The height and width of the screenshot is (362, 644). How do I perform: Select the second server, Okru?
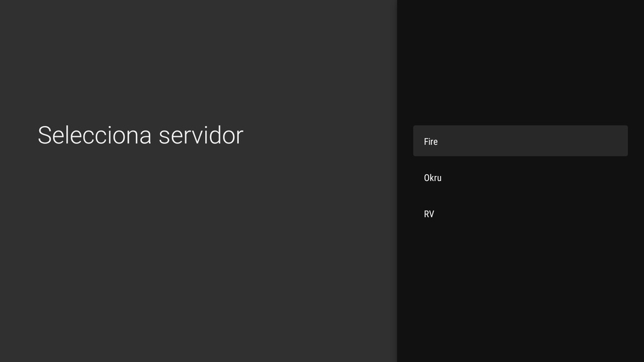(520, 178)
